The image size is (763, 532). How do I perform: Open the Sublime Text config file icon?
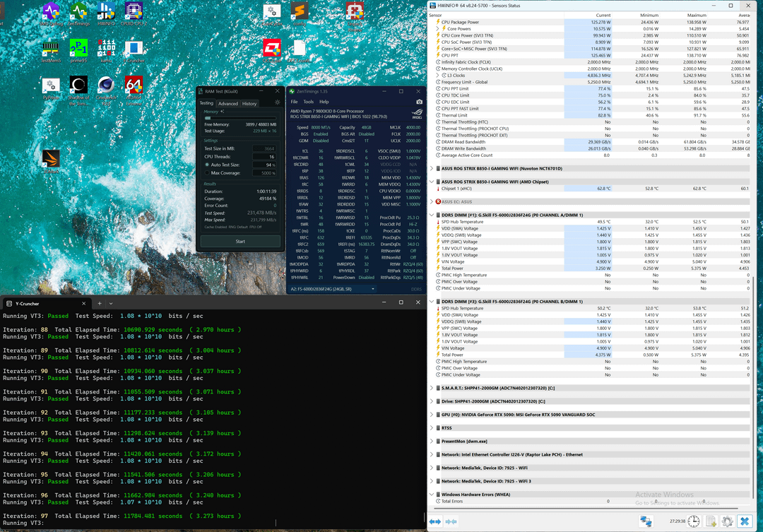point(300,14)
